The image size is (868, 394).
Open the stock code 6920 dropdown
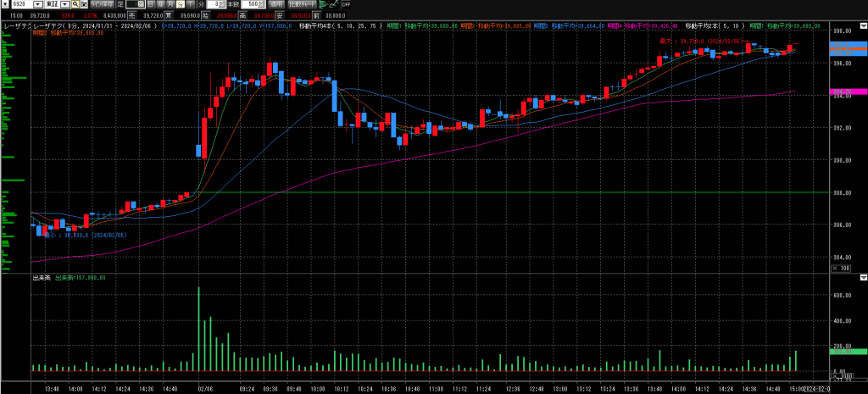(37, 4)
